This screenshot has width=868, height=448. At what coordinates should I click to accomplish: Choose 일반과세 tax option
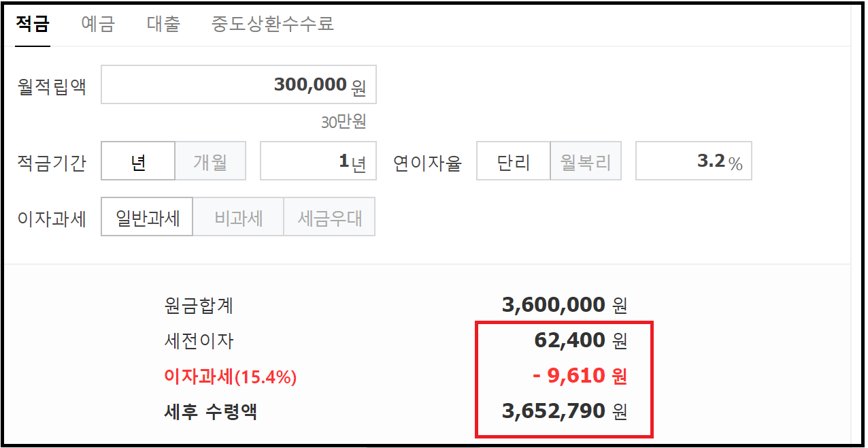[x=146, y=217]
